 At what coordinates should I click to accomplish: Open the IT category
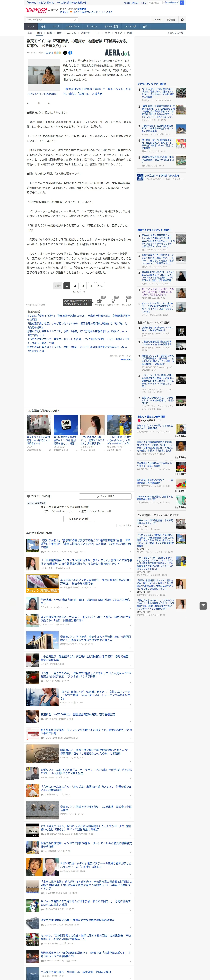click(98, 33)
